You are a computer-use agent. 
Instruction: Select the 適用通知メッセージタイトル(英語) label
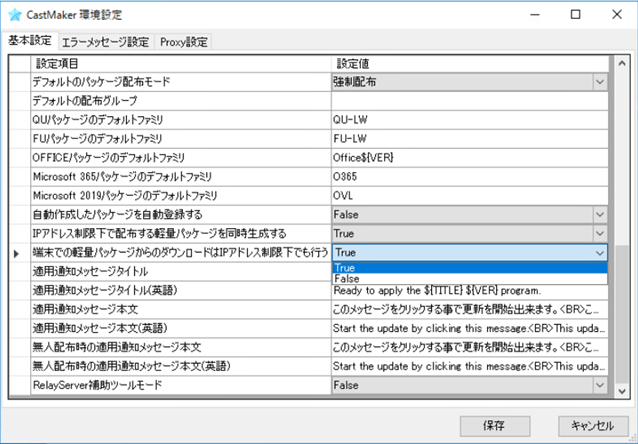click(105, 291)
